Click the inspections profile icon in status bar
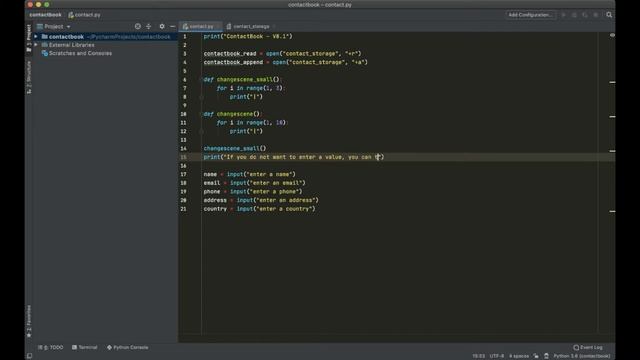This screenshot has height=360, width=640. click(546, 356)
